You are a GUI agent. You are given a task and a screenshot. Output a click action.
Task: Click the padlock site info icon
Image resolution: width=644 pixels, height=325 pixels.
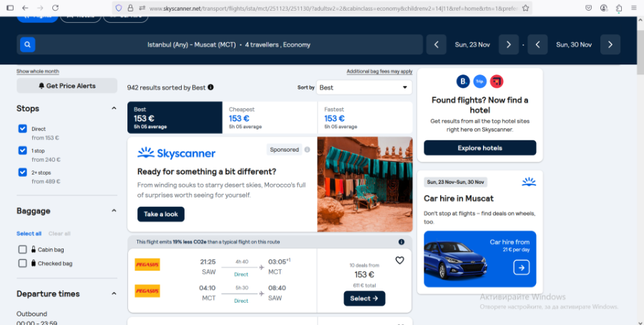point(130,8)
